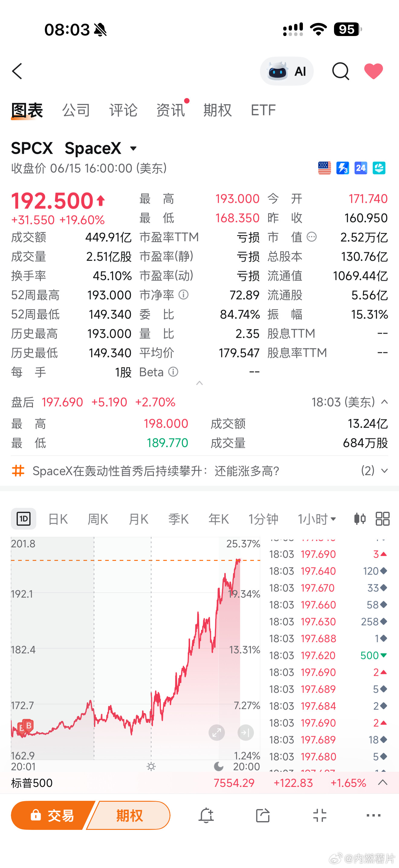Tap the main price 192.500
Viewport: 399px width, 868px height.
[52, 200]
